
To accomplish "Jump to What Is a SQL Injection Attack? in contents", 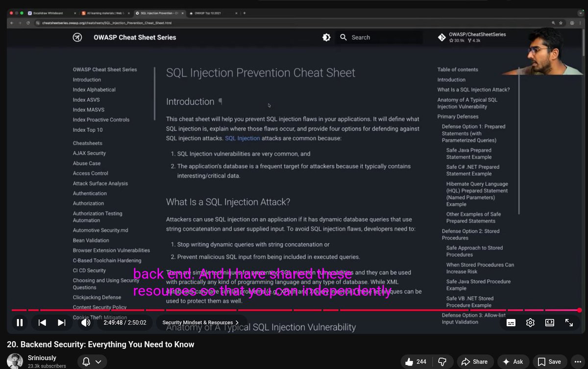I will 473,90.
